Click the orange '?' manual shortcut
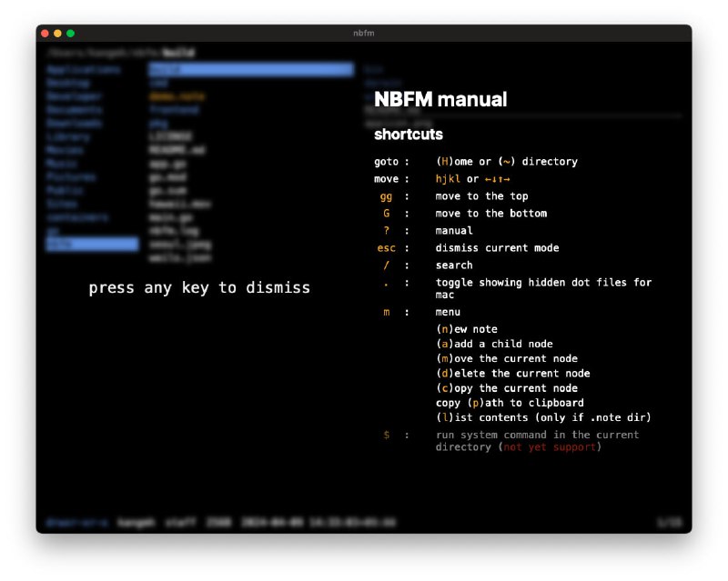The height and width of the screenshot is (581, 728). pyautogui.click(x=386, y=231)
